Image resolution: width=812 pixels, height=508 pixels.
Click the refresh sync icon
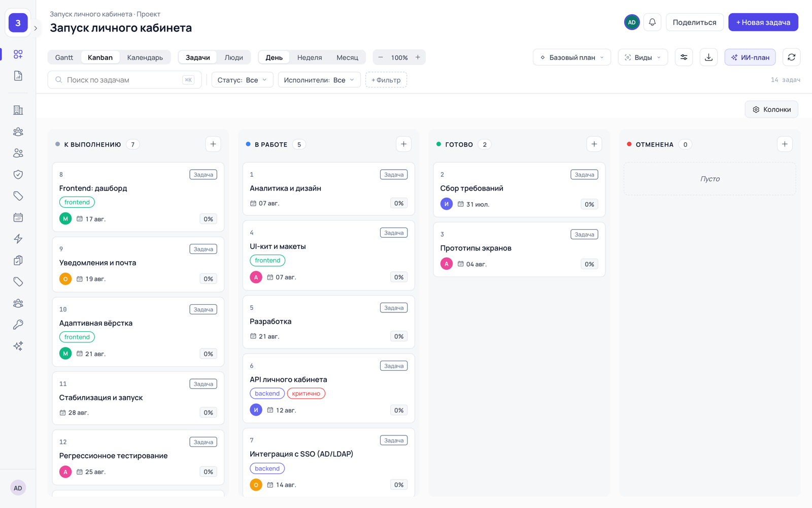[x=791, y=57]
